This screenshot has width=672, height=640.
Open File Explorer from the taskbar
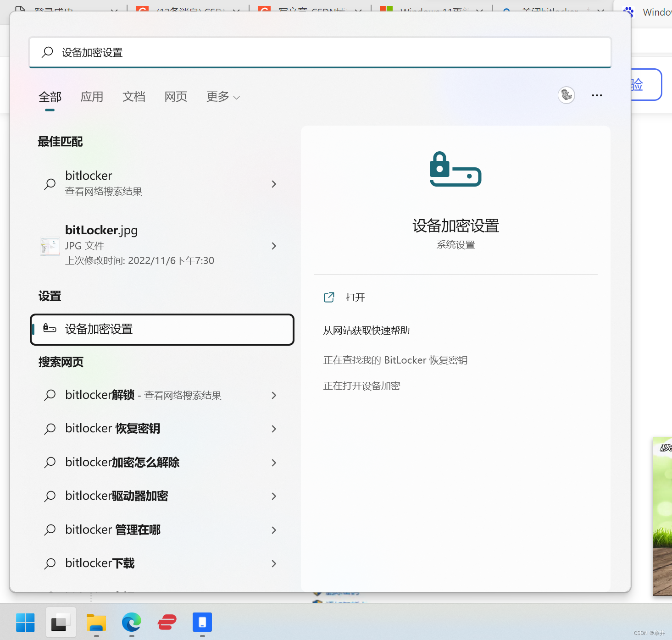[x=96, y=622]
